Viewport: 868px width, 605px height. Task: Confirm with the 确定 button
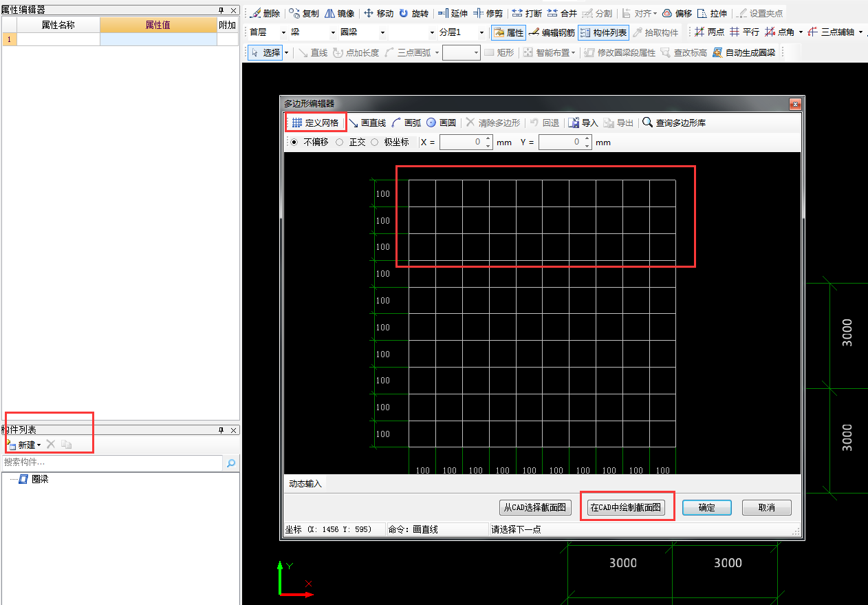coord(706,507)
